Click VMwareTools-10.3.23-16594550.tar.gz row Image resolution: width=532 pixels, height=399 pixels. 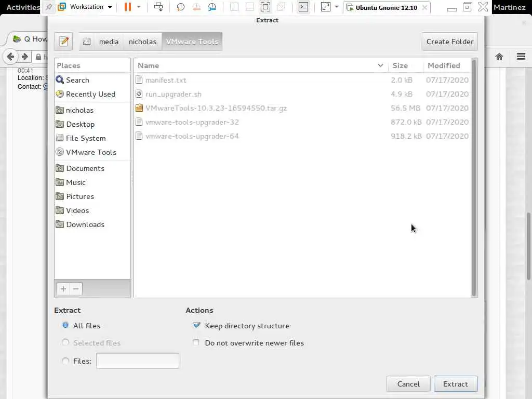click(x=302, y=108)
